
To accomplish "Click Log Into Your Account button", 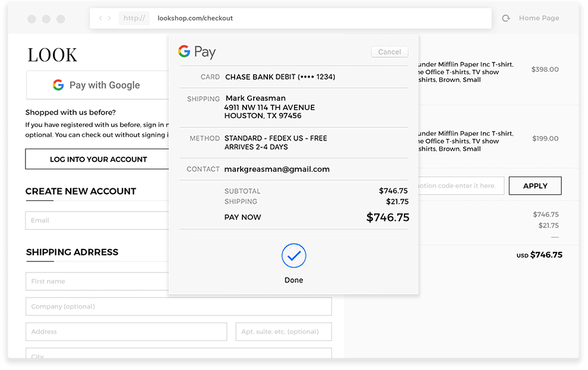I will pyautogui.click(x=97, y=159).
